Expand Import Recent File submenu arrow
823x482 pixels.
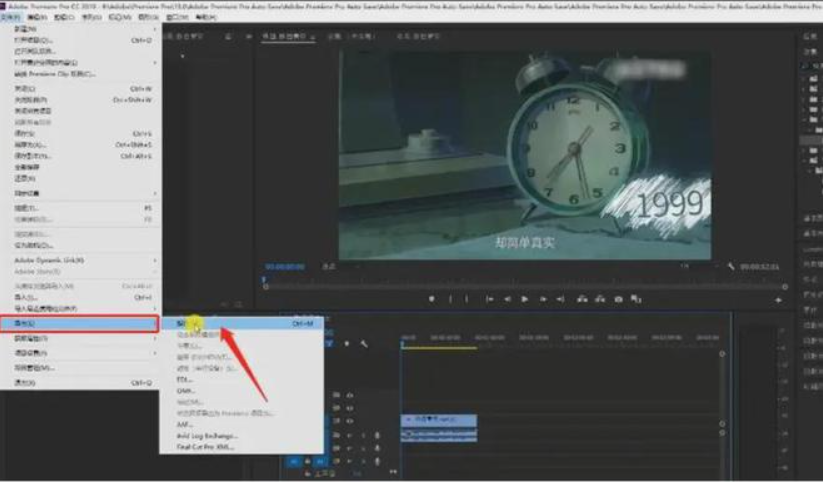coord(154,309)
